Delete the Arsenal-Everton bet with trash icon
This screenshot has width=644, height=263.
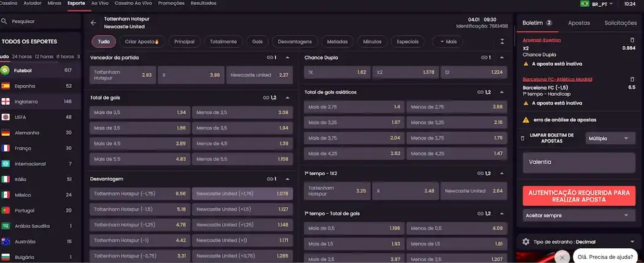(632, 41)
